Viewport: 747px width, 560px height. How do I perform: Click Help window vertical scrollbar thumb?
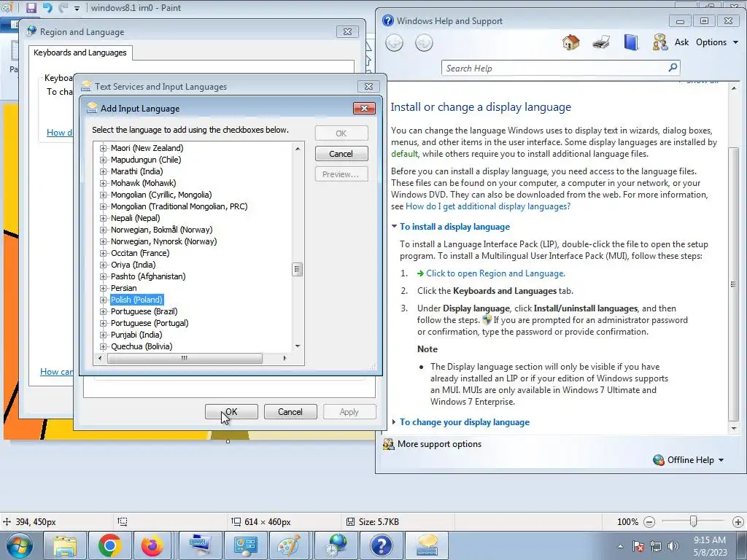734,285
